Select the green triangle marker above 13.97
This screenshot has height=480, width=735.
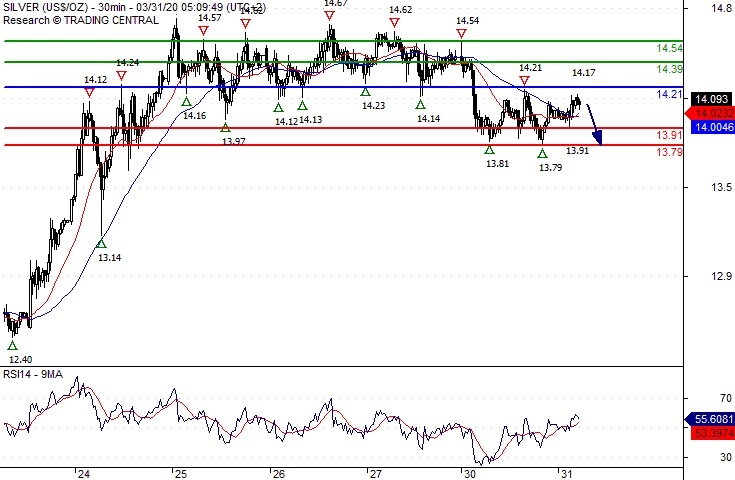point(225,127)
